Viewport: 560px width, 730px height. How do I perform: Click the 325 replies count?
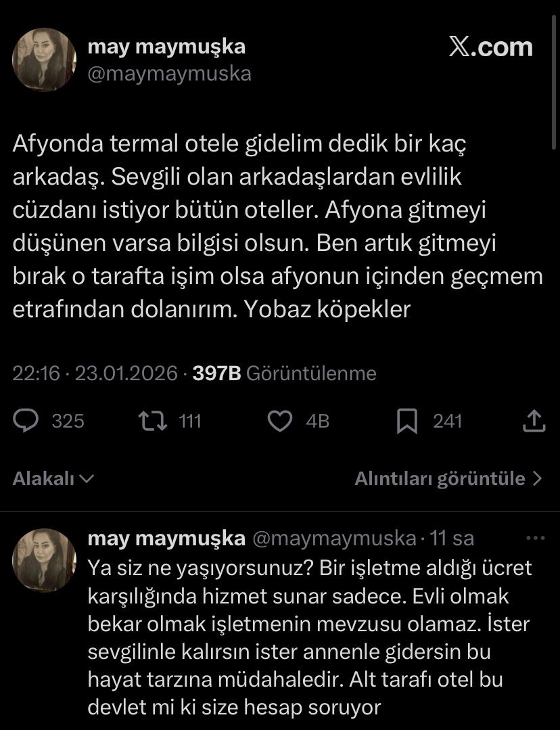pos(68,421)
